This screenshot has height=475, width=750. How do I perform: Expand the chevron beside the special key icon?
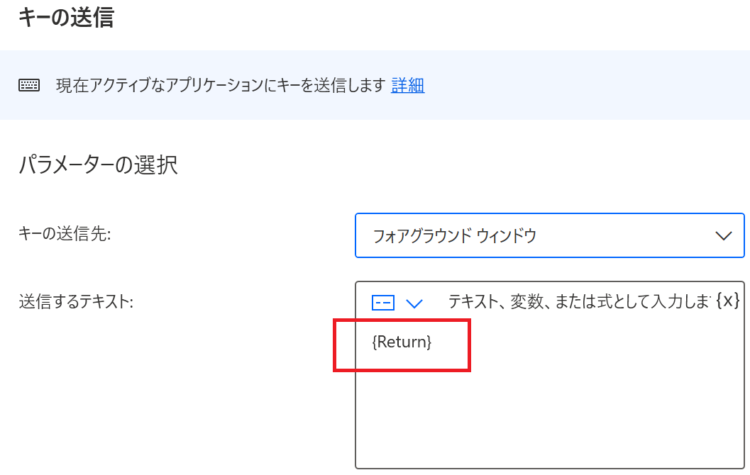tap(414, 303)
